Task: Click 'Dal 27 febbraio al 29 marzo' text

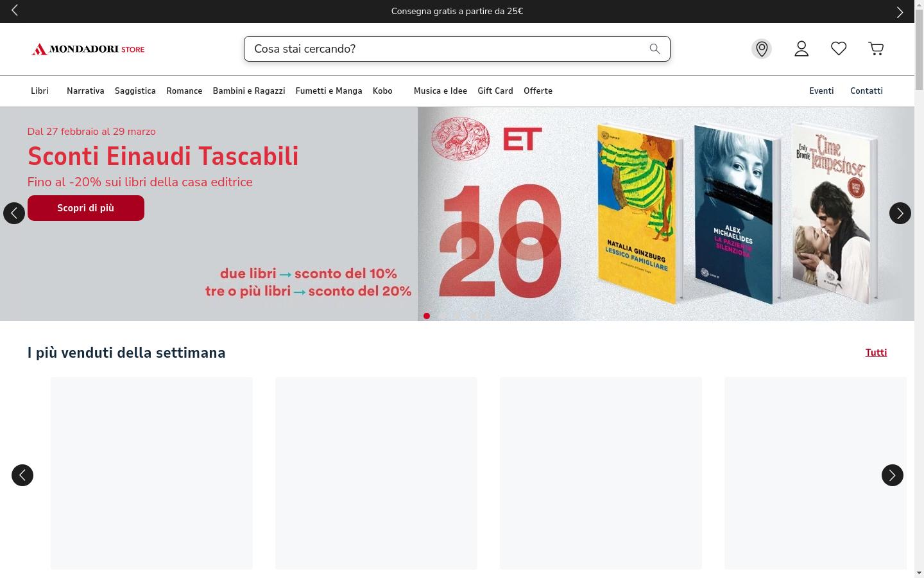Action: point(92,132)
